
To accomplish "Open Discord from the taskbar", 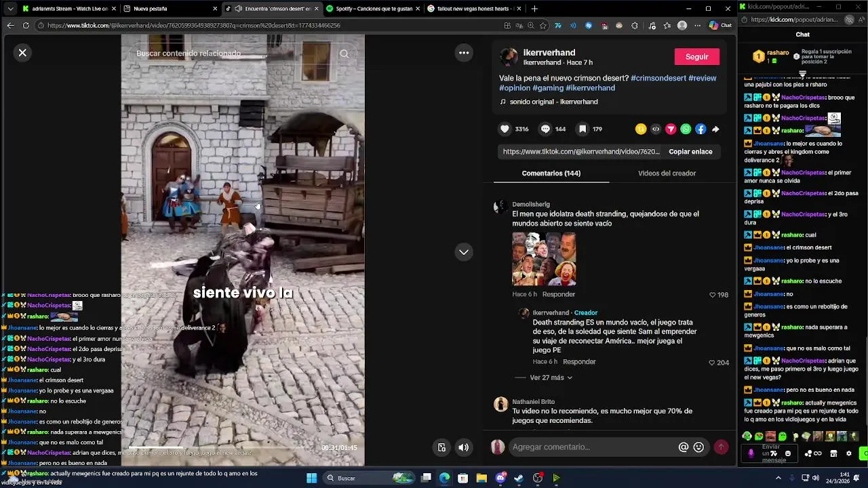I will (x=500, y=478).
